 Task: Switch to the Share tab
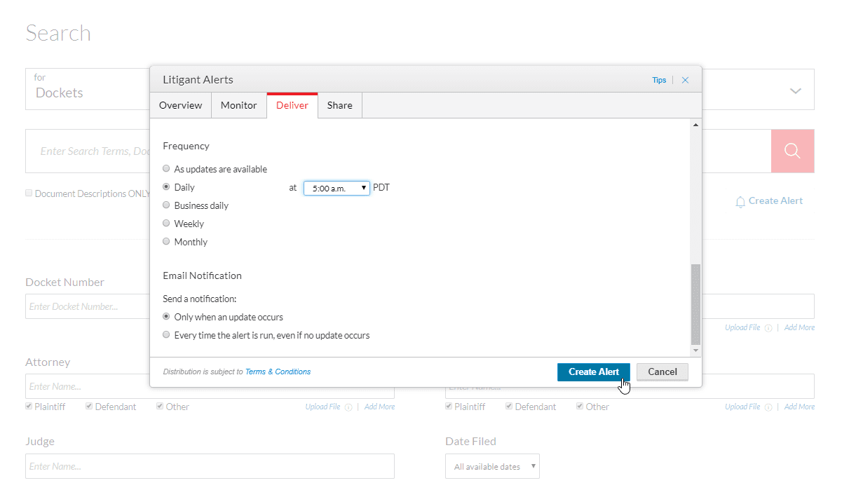[339, 105]
